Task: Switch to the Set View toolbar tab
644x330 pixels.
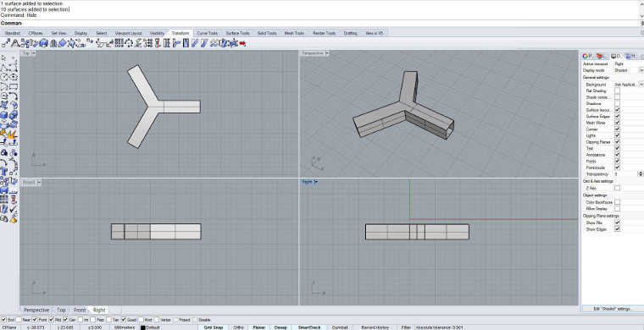Action: [x=58, y=33]
